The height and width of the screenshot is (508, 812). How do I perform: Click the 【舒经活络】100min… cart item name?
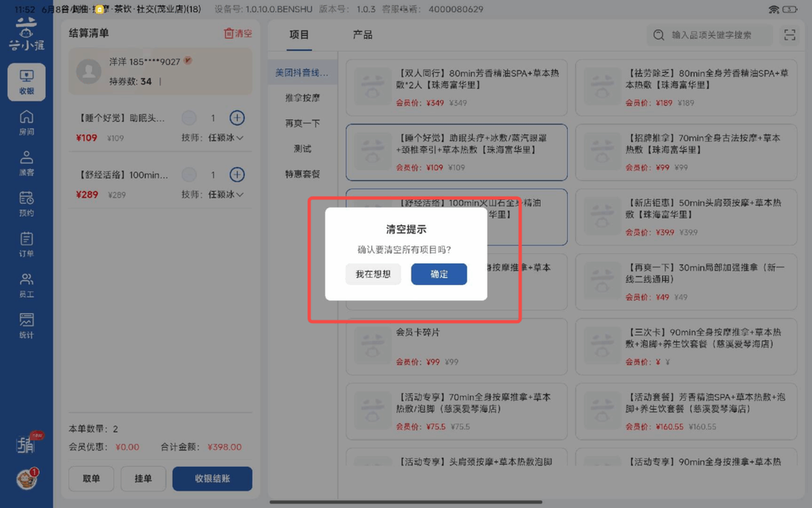point(121,175)
